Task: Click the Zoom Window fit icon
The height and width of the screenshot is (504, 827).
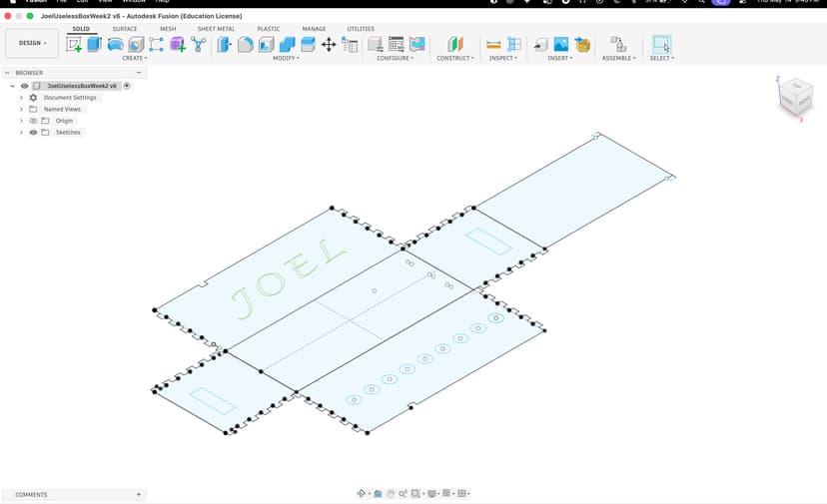Action: (415, 493)
